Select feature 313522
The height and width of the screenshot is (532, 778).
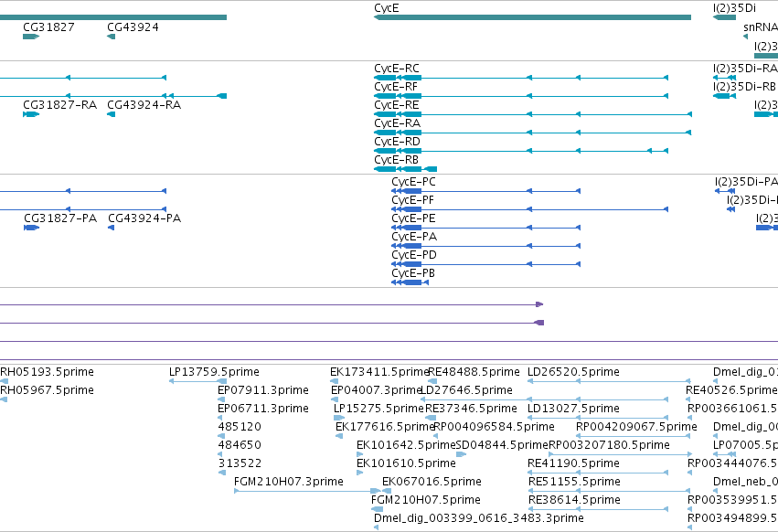point(222,473)
